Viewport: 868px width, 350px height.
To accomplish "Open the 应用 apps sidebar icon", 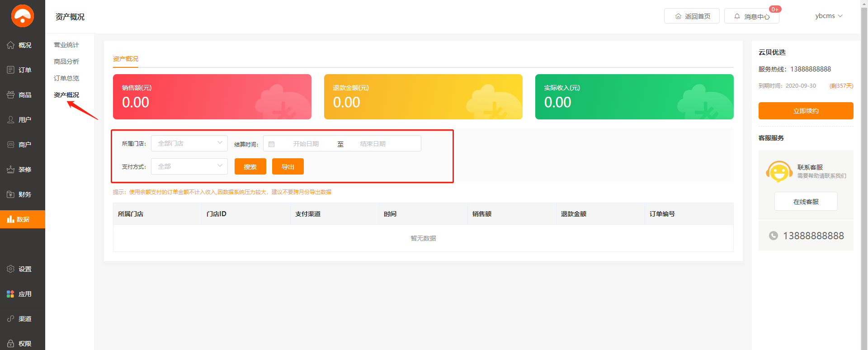I will click(11, 294).
